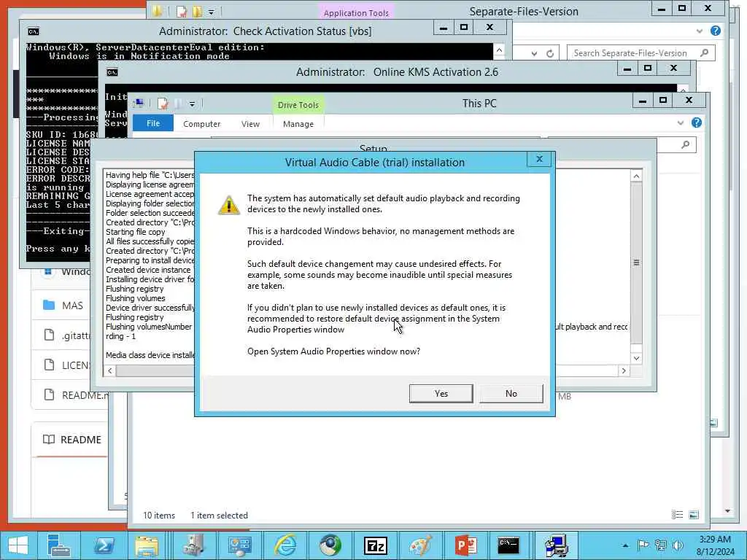Expand ribbon chevron in Separate-Files-Version window
The image size is (747, 560).
tap(699, 31)
